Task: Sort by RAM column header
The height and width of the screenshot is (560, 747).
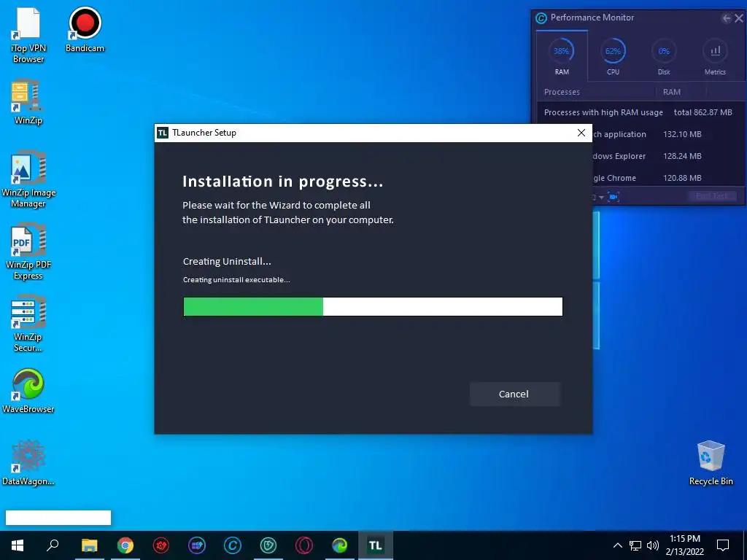Action: [672, 92]
